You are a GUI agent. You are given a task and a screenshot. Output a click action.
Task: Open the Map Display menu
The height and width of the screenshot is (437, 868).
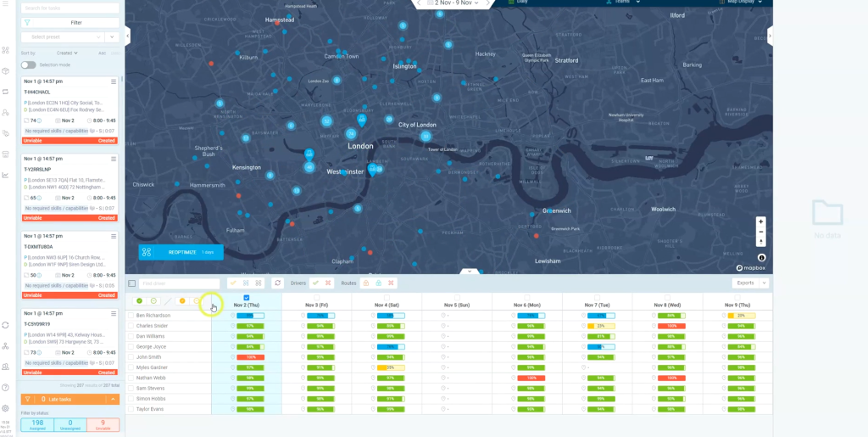[x=743, y=3]
